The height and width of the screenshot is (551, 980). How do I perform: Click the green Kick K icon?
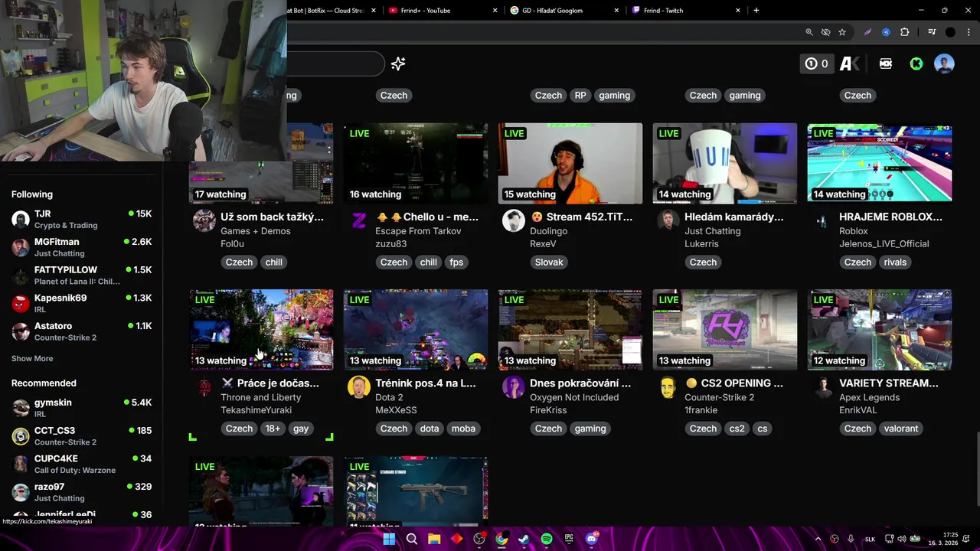(x=916, y=64)
